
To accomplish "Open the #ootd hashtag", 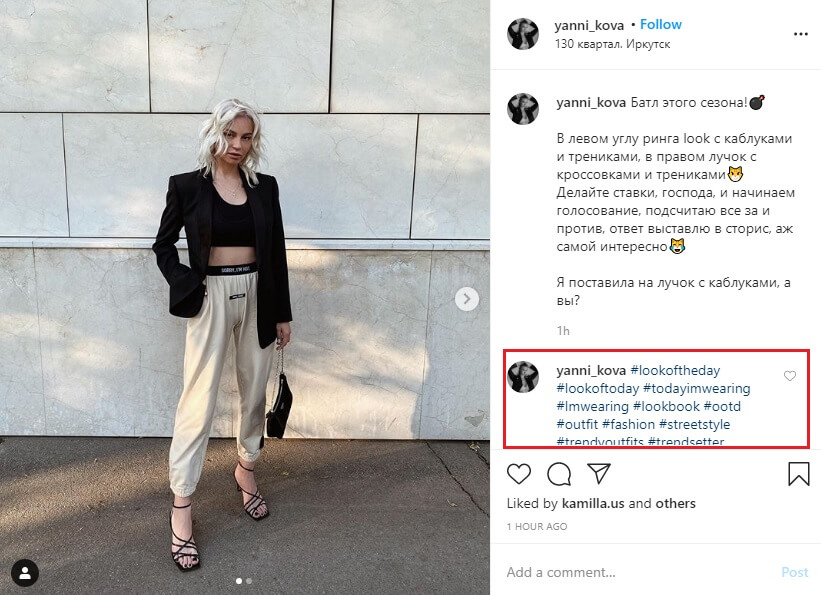I will [x=722, y=406].
